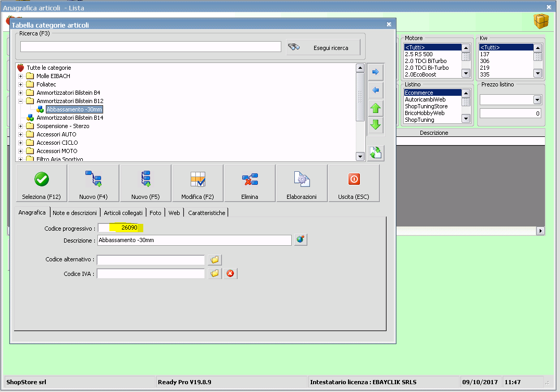Open Caratteristiche tab
560x392 pixels.
tap(207, 213)
